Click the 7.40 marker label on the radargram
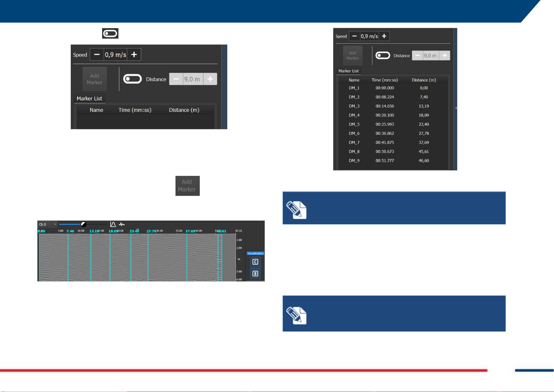 point(70,231)
